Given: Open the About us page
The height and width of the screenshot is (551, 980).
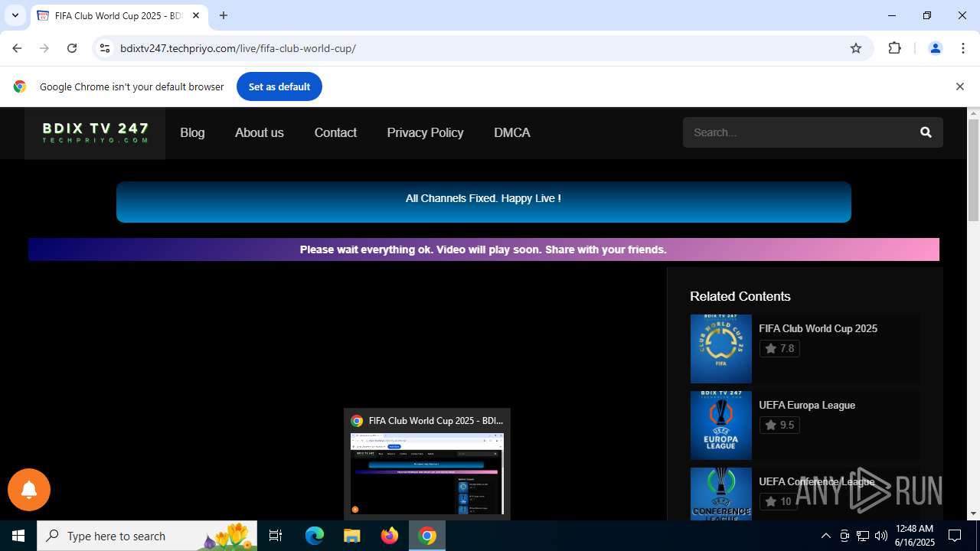Looking at the screenshot, I should pos(260,132).
